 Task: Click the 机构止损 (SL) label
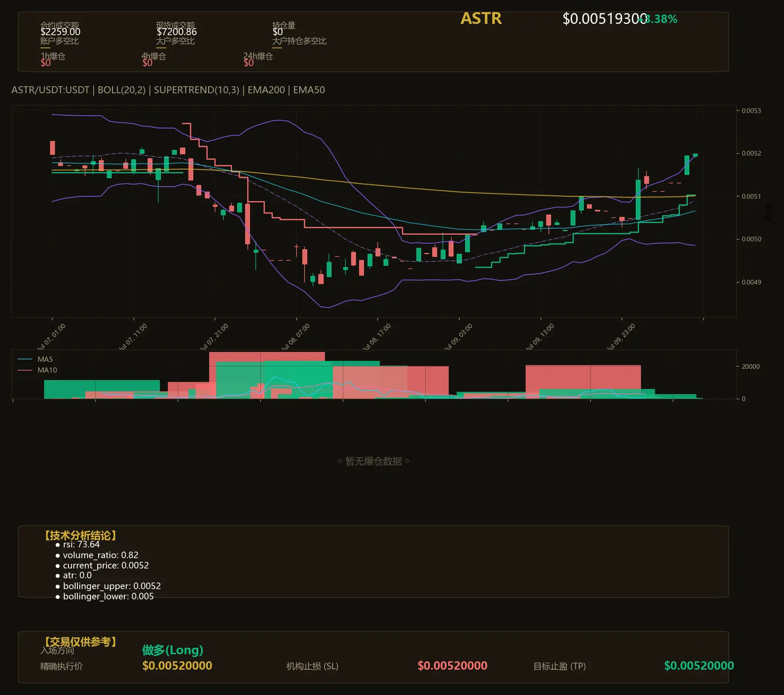point(312,666)
